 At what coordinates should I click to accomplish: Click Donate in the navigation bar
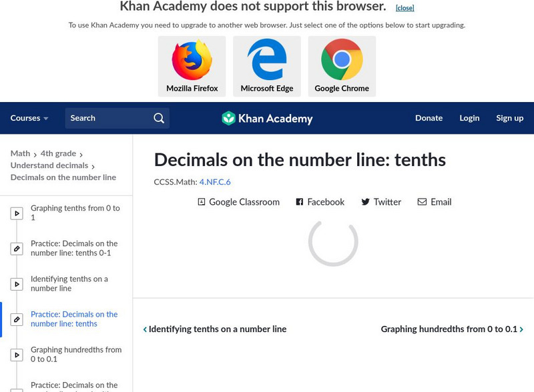(x=429, y=118)
